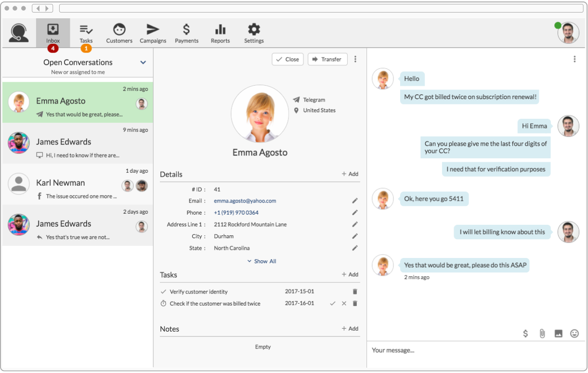Open the chat panel three-dot menu
588x373 pixels.
coord(574,59)
